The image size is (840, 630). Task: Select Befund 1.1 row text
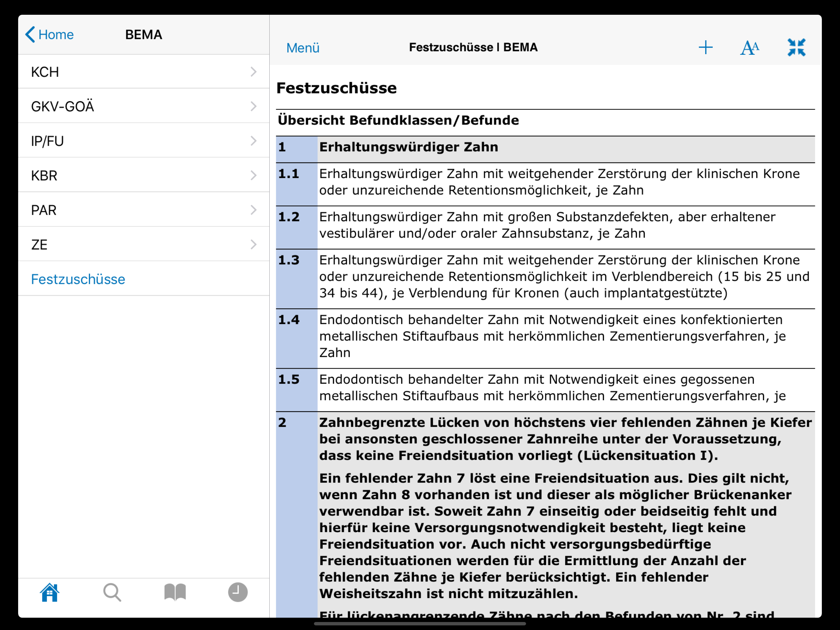(559, 181)
